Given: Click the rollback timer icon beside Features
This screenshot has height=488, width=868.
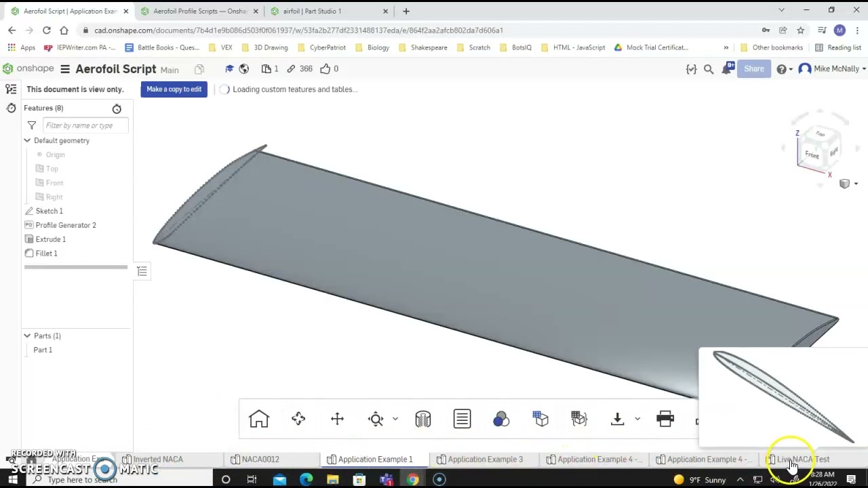Looking at the screenshot, I should (x=117, y=108).
